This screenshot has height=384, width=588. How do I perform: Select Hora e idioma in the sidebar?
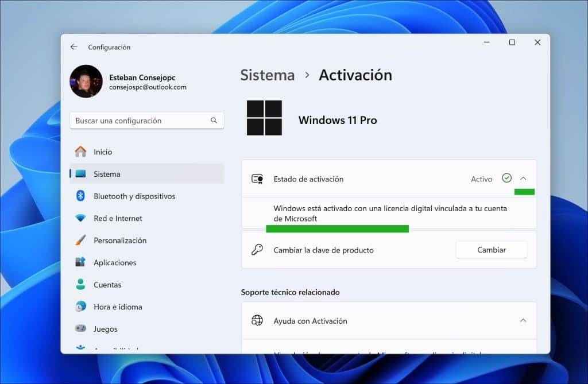pyautogui.click(x=147, y=307)
